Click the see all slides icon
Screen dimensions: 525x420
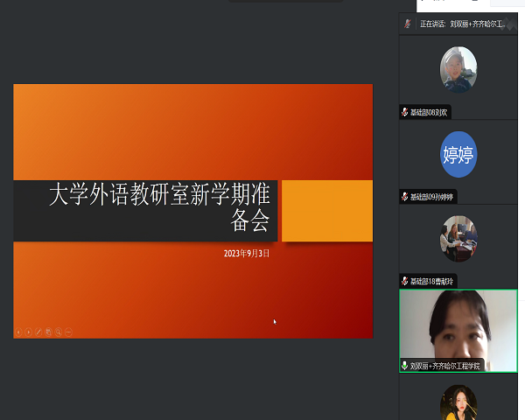tap(48, 332)
